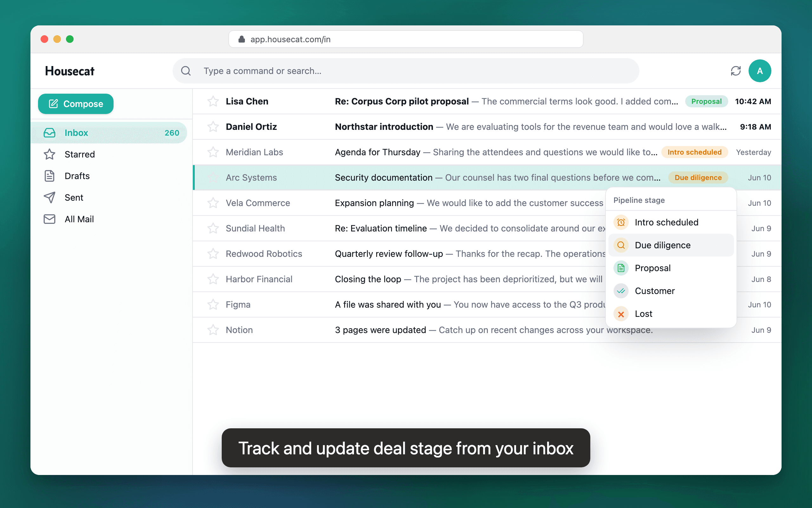The height and width of the screenshot is (508, 812).
Task: Click the Drafts document icon in the sidebar
Action: pyautogui.click(x=49, y=176)
